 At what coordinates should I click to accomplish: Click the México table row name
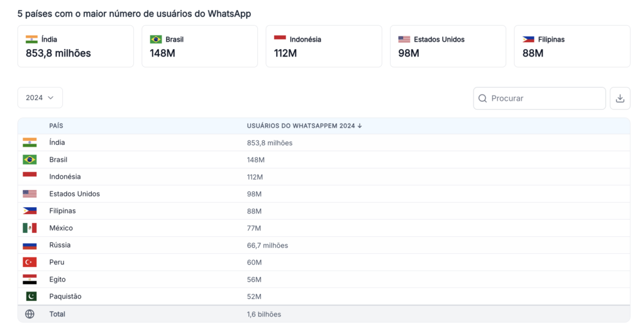[x=61, y=228]
